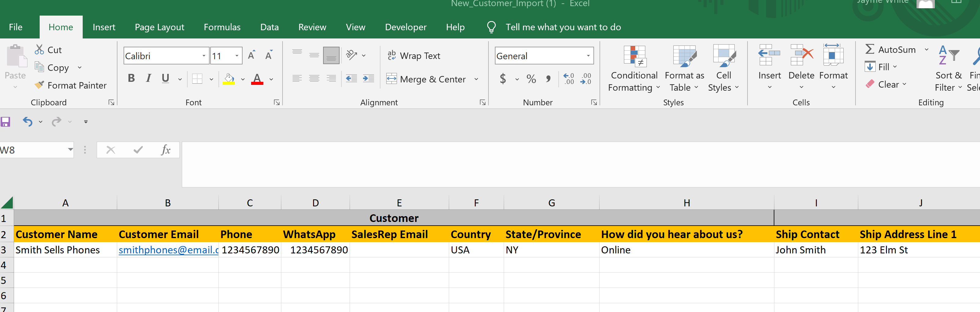Open the General number format dropdown
Image resolution: width=980 pixels, height=312 pixels.
point(588,56)
